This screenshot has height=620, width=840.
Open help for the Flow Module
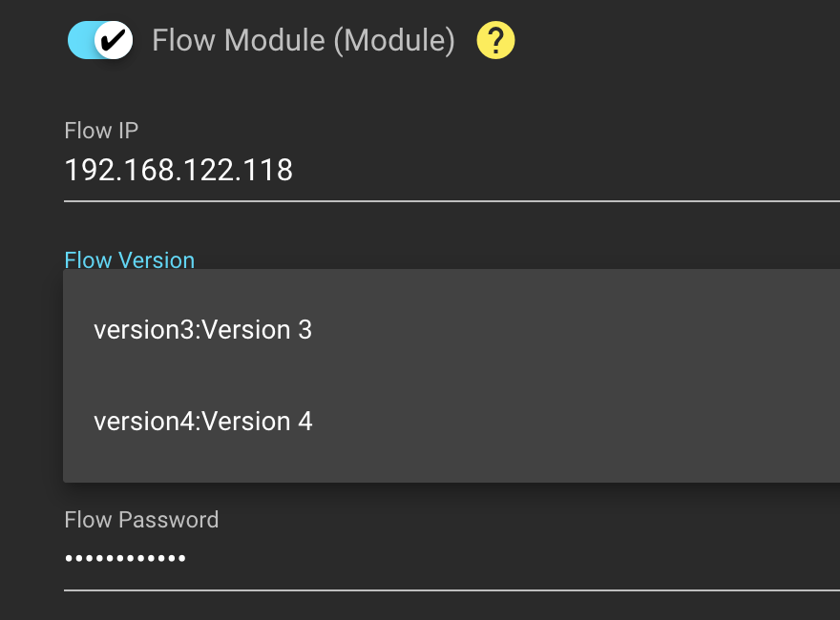495,41
